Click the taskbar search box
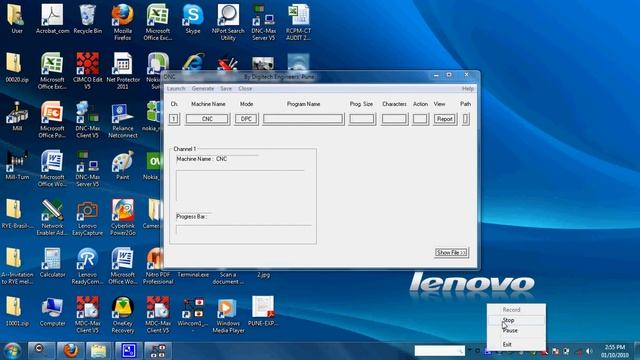 coord(440,351)
